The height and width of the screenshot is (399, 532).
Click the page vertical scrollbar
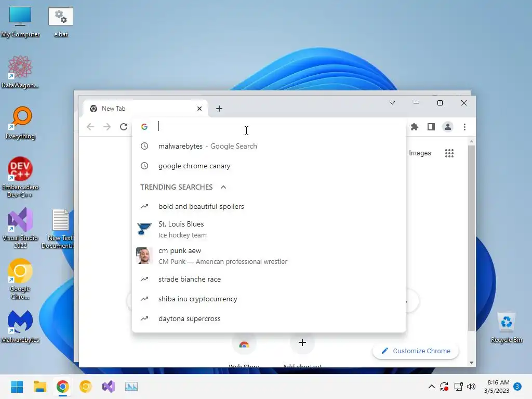coord(471,237)
